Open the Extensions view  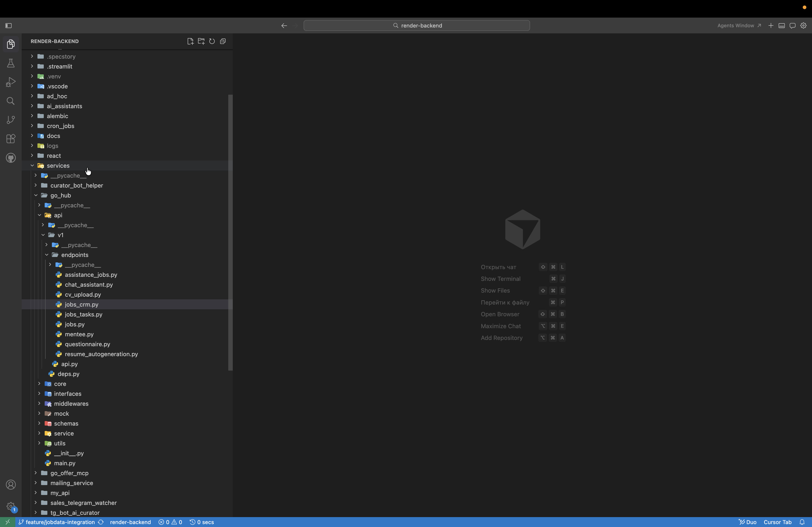pyautogui.click(x=11, y=139)
